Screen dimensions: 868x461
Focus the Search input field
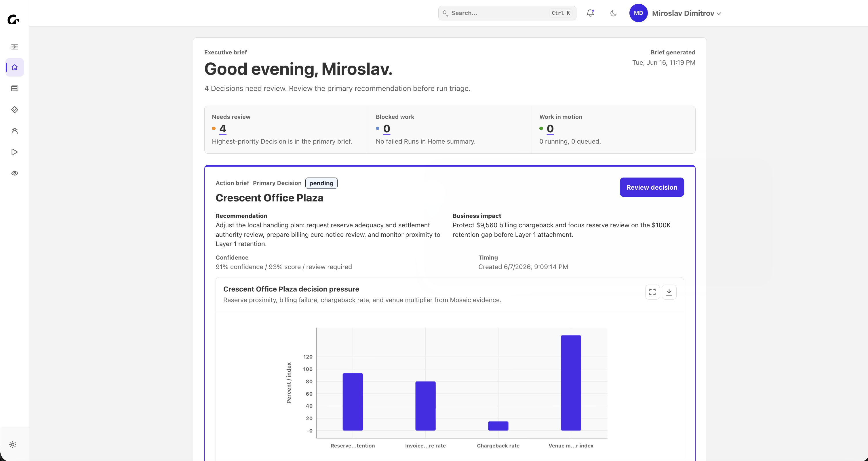pos(507,13)
